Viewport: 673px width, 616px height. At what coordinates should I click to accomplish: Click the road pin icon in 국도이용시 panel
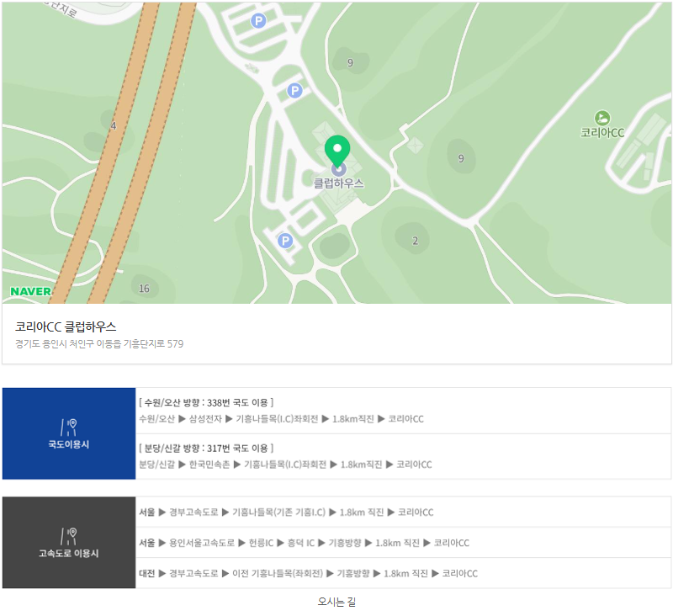[68, 427]
